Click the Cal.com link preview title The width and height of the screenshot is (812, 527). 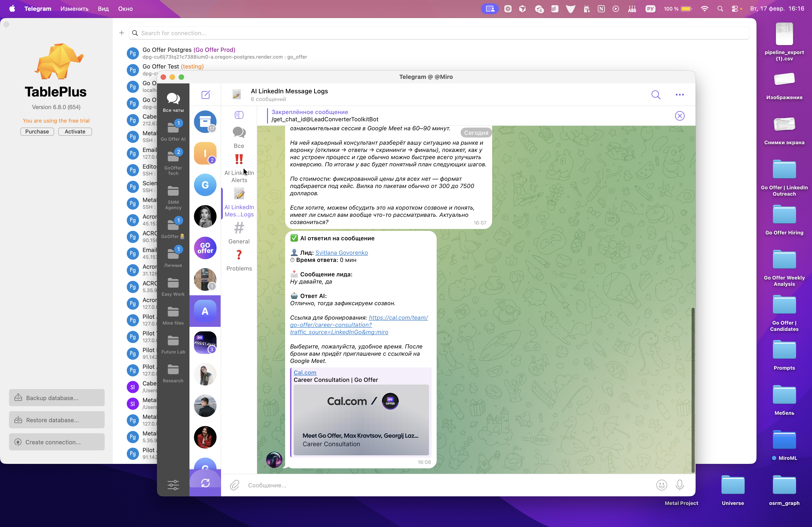(305, 373)
